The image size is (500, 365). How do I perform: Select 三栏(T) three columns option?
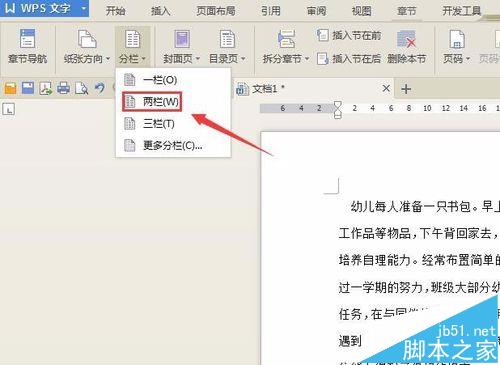click(x=173, y=124)
